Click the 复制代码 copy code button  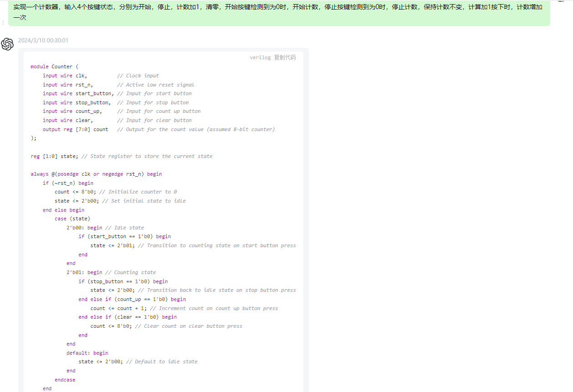285,57
